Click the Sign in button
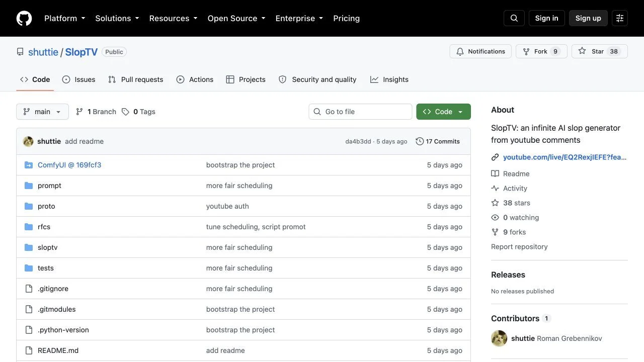Viewport: 644px width, 362px height. click(x=547, y=18)
